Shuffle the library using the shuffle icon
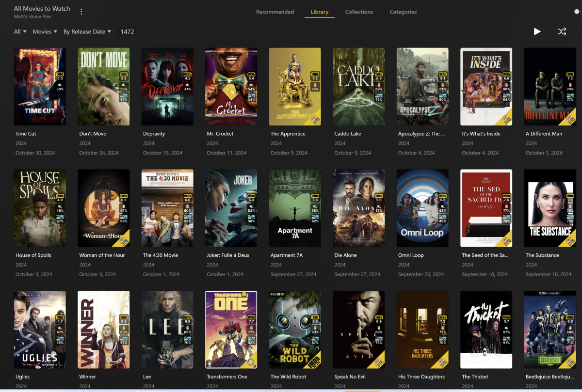Viewport: 582px width, 392px height. [562, 31]
